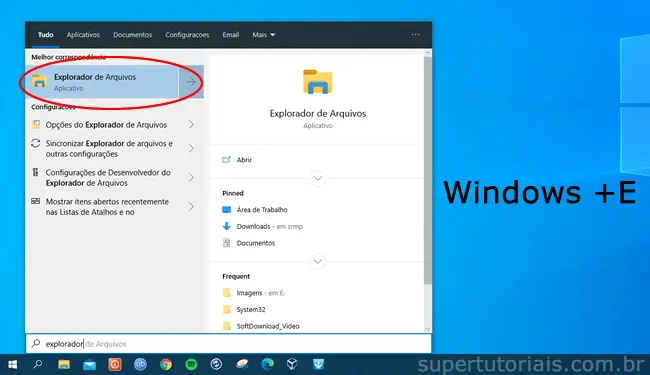Select the Explorador de Arquivos best match
This screenshot has height=375, width=650.
coord(102,82)
